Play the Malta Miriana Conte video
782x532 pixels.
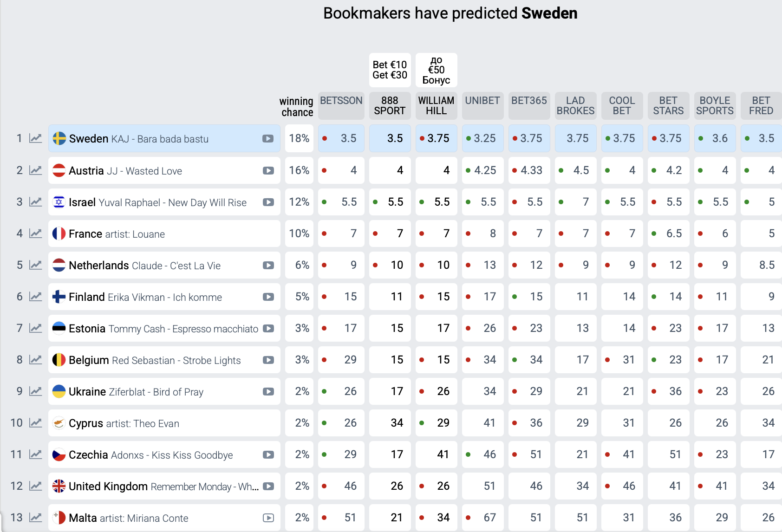pyautogui.click(x=268, y=518)
